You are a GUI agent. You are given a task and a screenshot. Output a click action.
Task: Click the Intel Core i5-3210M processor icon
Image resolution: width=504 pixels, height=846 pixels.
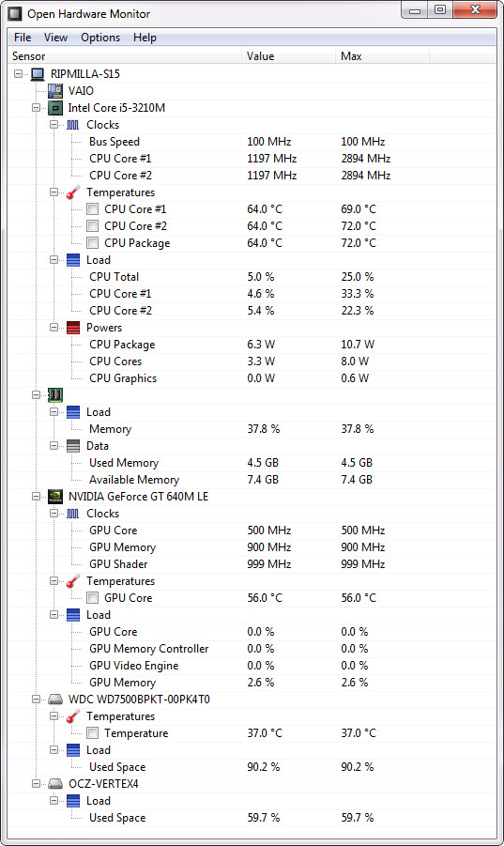(x=55, y=108)
